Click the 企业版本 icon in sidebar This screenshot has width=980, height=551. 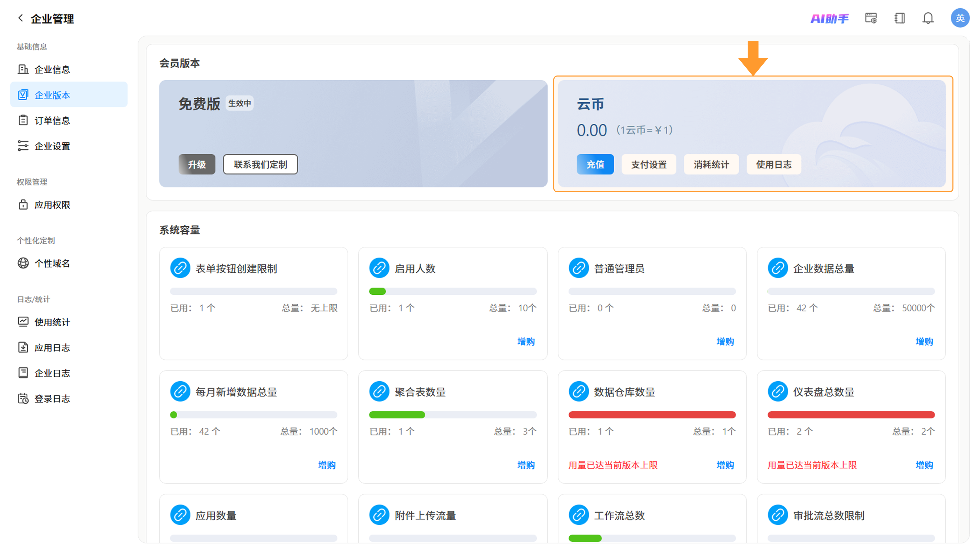coord(23,95)
